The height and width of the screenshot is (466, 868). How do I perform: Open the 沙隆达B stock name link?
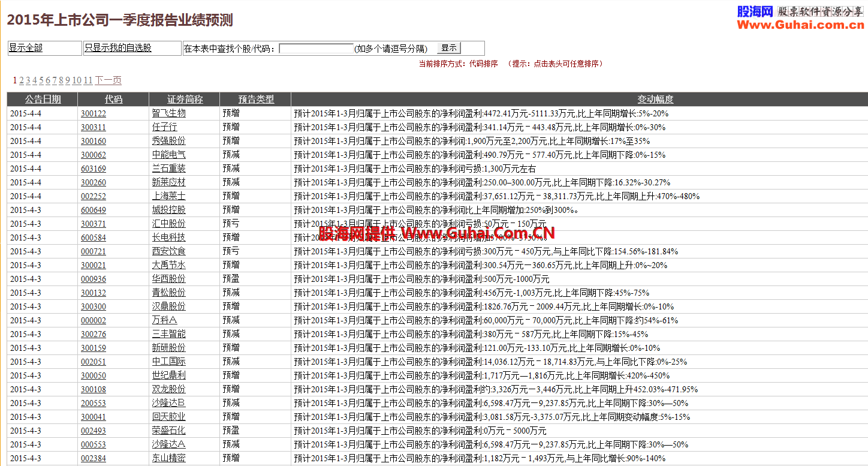[x=169, y=403]
